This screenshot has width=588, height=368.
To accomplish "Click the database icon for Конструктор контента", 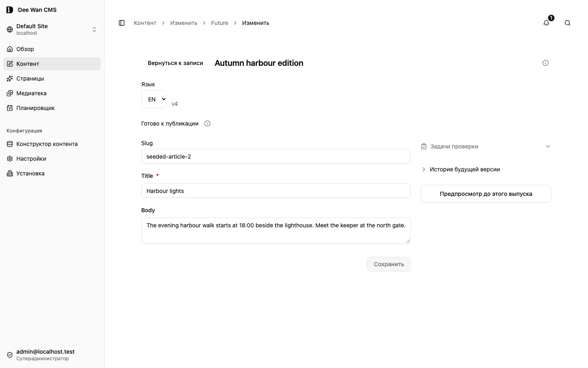I will (x=10, y=144).
